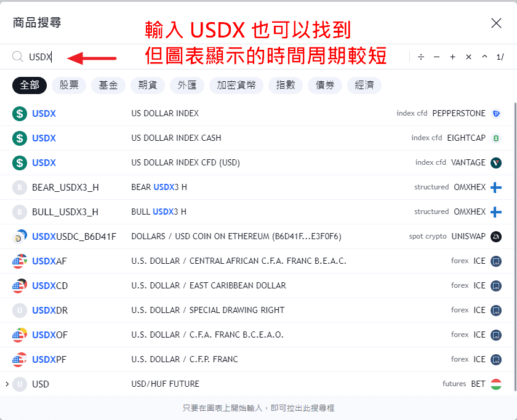517x420 pixels.
Task: Click the Finnish flag icon on BEAR_USDX3_H row
Action: [496, 188]
